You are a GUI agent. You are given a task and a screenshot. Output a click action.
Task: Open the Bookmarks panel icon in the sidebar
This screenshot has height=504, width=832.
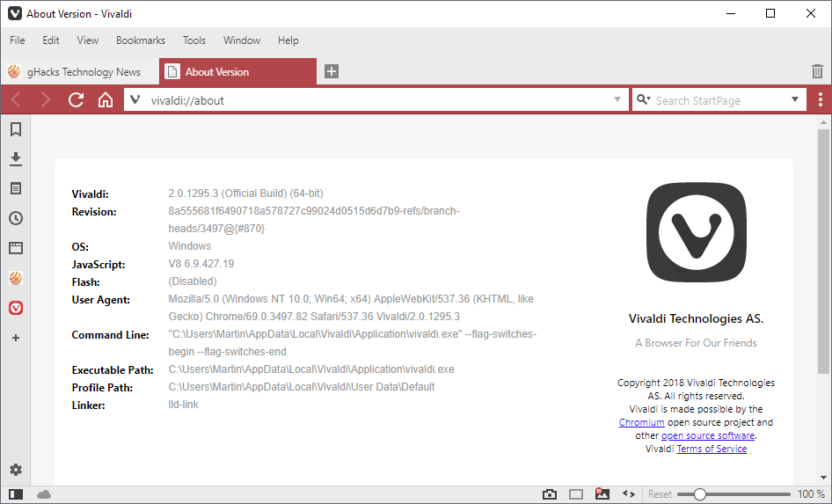tap(16, 129)
